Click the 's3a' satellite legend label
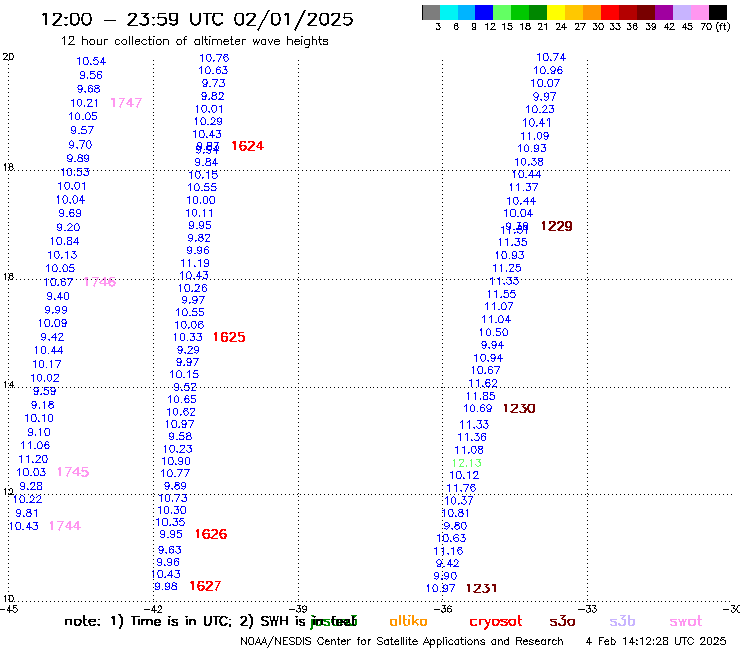This screenshot has width=740, height=650. tap(562, 621)
